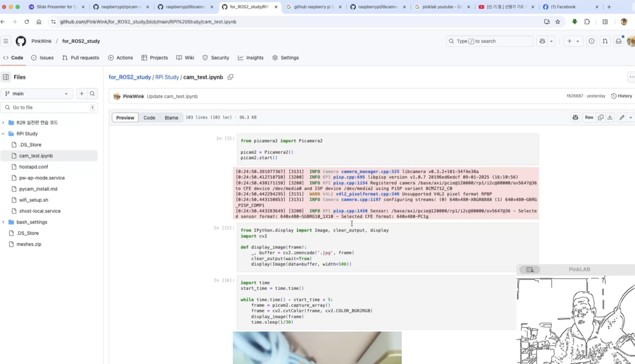Collapse the RPi Study folder
The width and height of the screenshot is (635, 364).
click(x=3, y=134)
